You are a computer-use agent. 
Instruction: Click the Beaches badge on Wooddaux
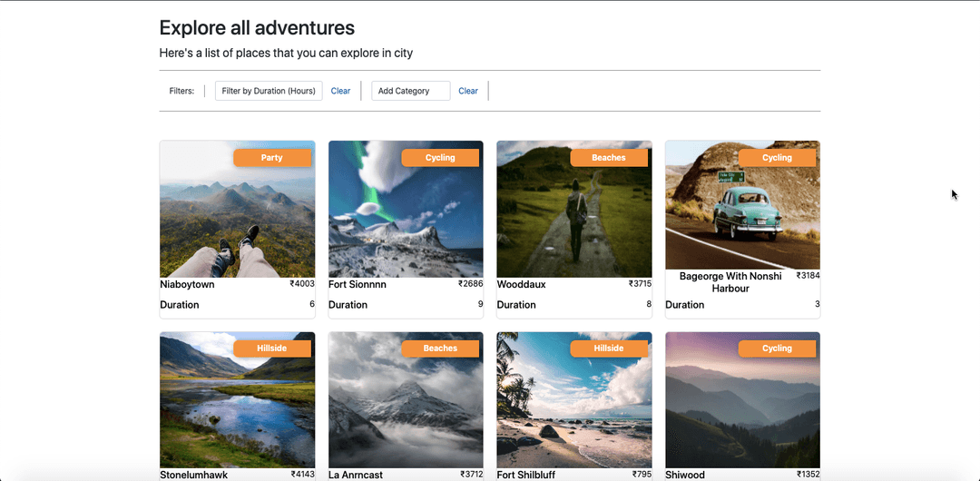click(x=609, y=158)
